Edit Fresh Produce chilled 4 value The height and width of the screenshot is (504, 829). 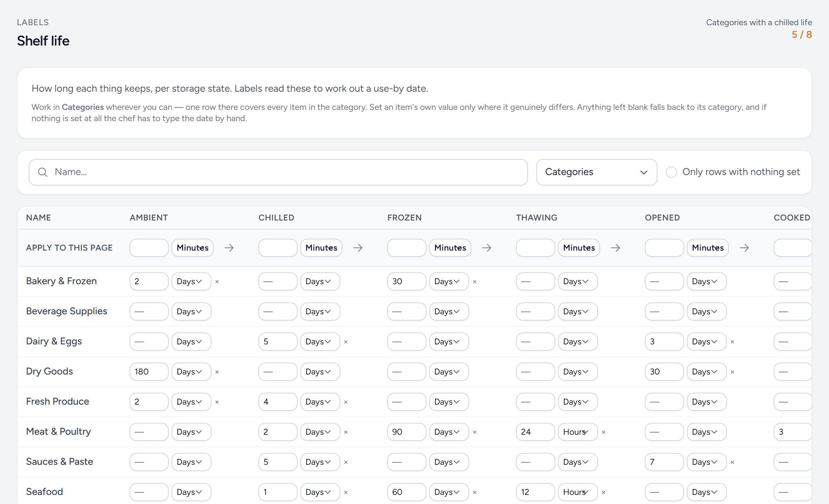pyautogui.click(x=278, y=402)
